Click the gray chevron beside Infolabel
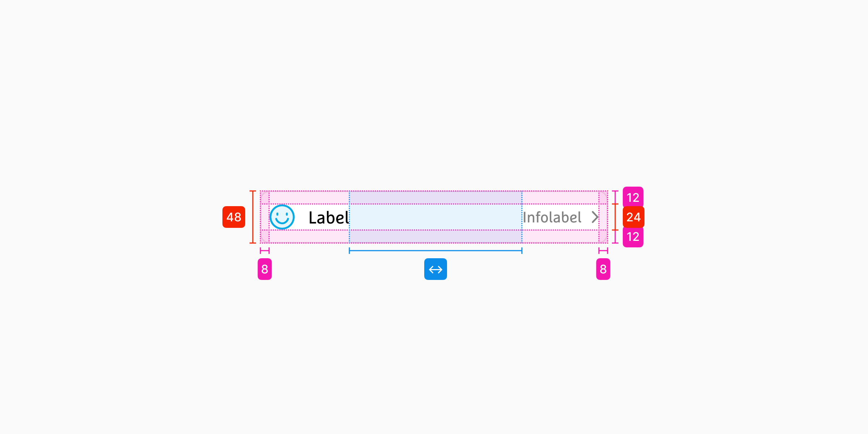This screenshot has height=434, width=868. tap(595, 217)
